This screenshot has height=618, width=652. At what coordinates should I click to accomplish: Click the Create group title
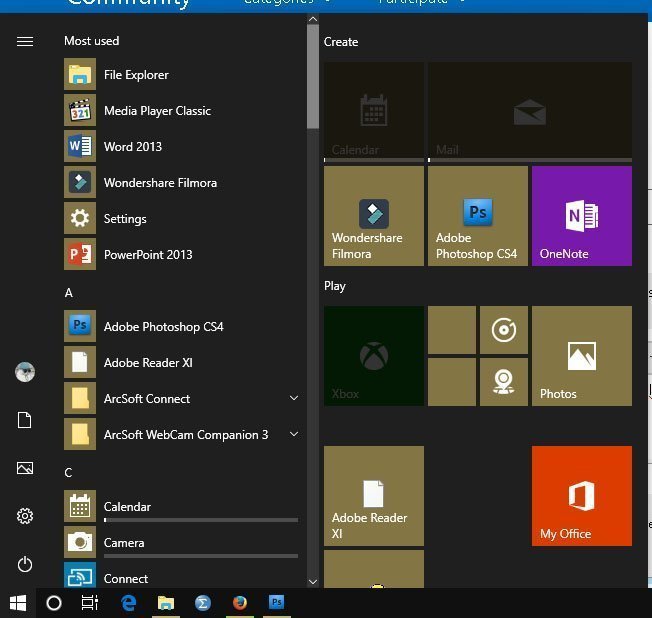click(341, 42)
